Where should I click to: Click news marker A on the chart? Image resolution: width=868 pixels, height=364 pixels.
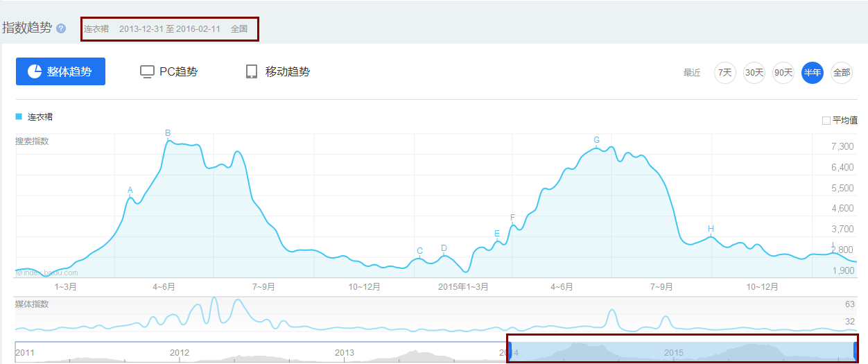pyautogui.click(x=130, y=190)
